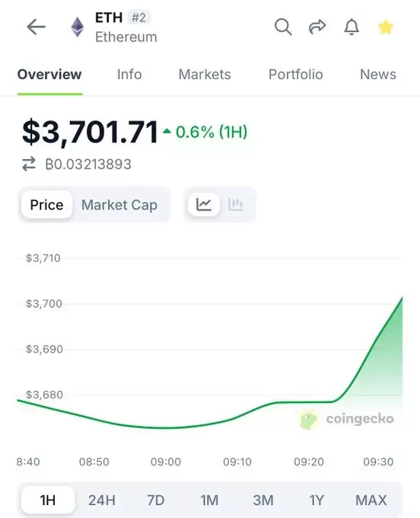Select the 7D time range
The image size is (420, 518).
155,500
